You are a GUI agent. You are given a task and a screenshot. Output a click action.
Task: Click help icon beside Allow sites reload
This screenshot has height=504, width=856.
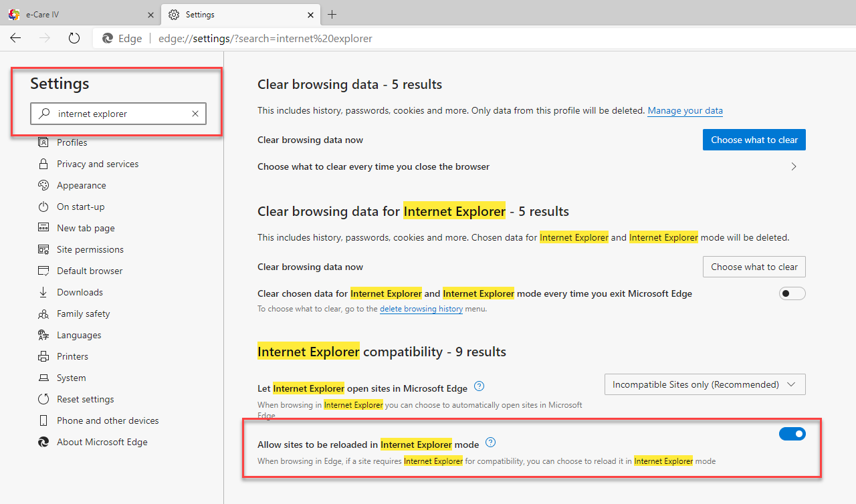click(x=491, y=443)
